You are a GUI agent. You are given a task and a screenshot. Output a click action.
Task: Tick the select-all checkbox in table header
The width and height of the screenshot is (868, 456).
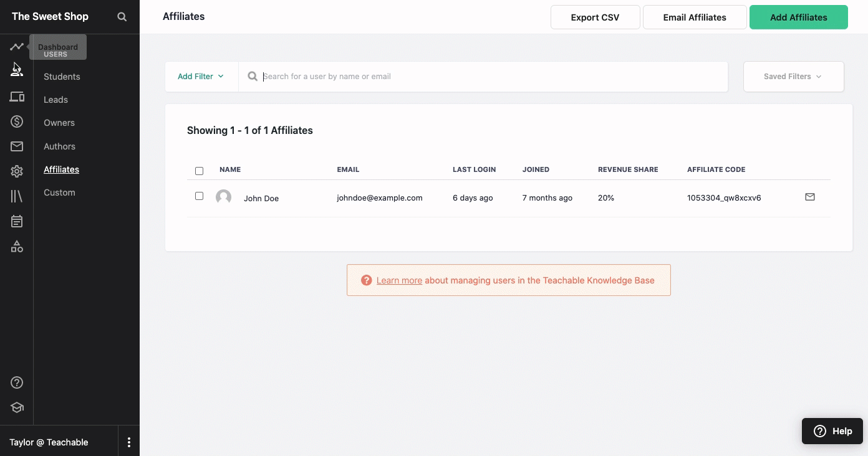click(x=200, y=171)
